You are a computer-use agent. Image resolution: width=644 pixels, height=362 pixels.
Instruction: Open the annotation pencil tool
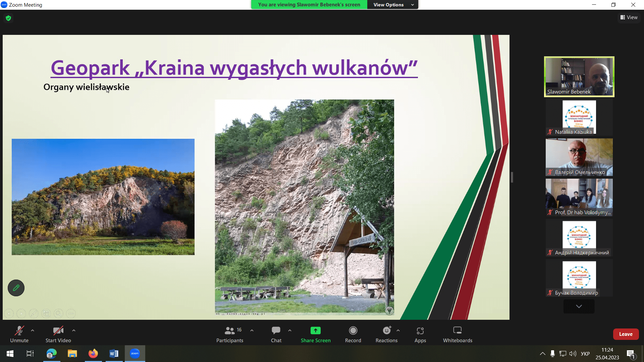pos(16,288)
